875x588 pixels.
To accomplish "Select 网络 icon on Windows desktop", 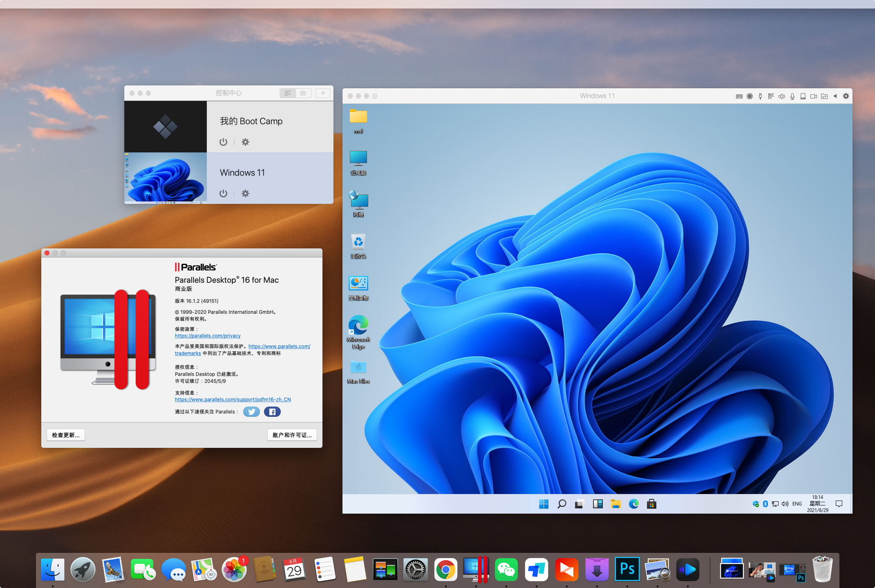I will [x=358, y=203].
